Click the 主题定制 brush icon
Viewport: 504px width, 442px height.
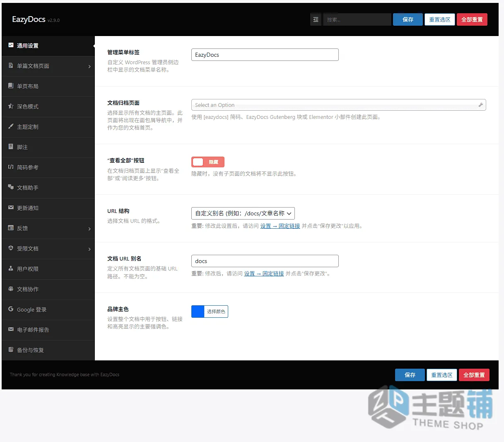tap(11, 126)
